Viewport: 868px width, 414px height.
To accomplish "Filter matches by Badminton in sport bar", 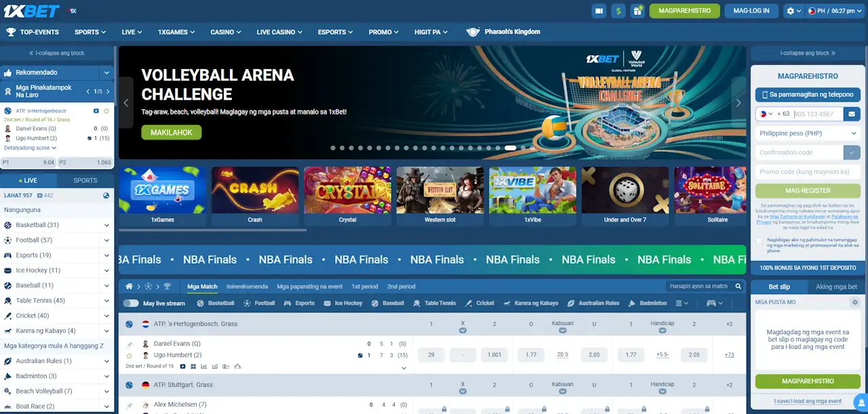I will [x=648, y=304].
